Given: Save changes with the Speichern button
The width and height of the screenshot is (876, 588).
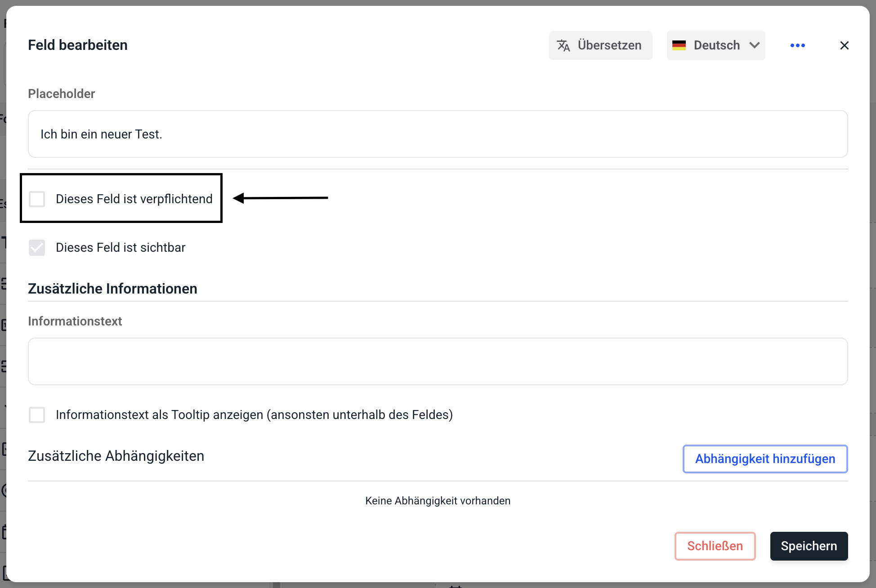Looking at the screenshot, I should 809,546.
